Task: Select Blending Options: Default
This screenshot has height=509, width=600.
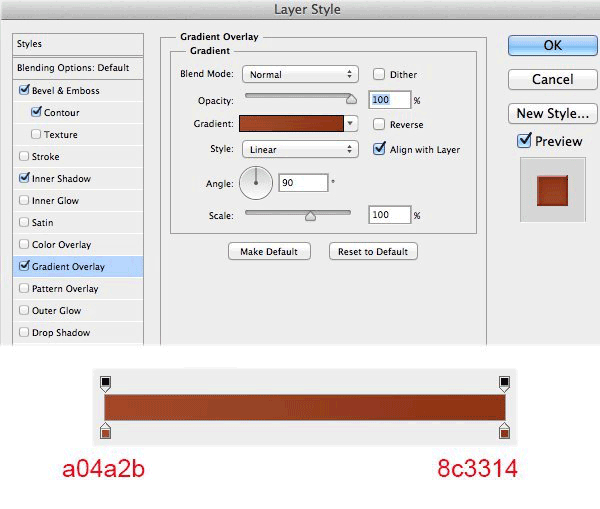Action: [x=78, y=68]
